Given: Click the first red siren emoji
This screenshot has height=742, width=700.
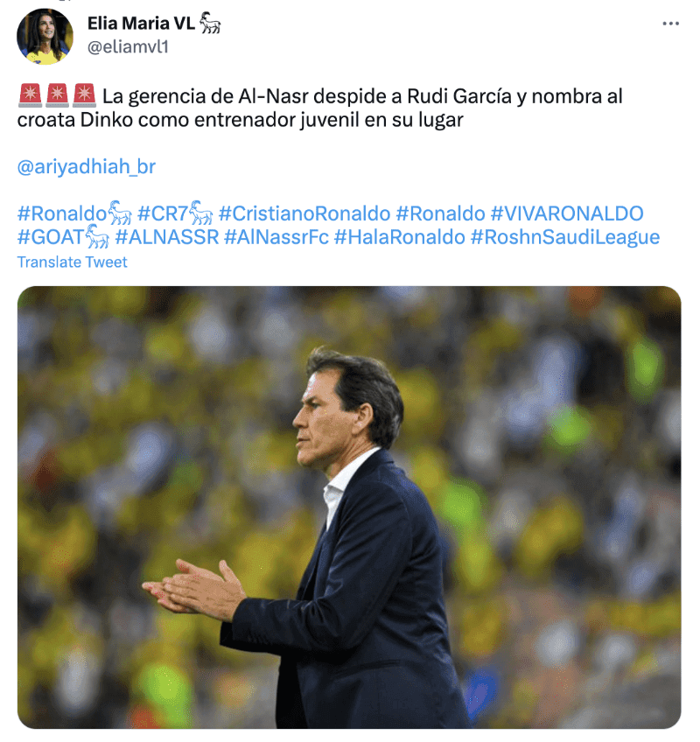Looking at the screenshot, I should (31, 95).
